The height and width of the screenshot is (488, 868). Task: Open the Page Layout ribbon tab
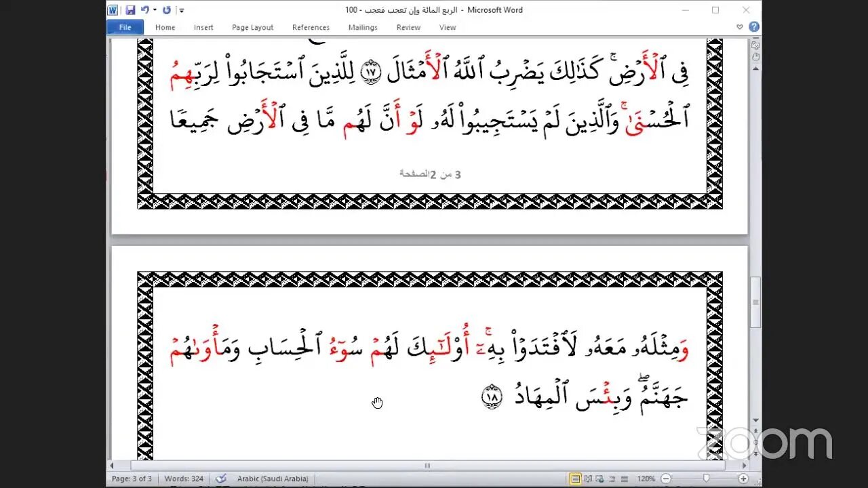point(252,28)
